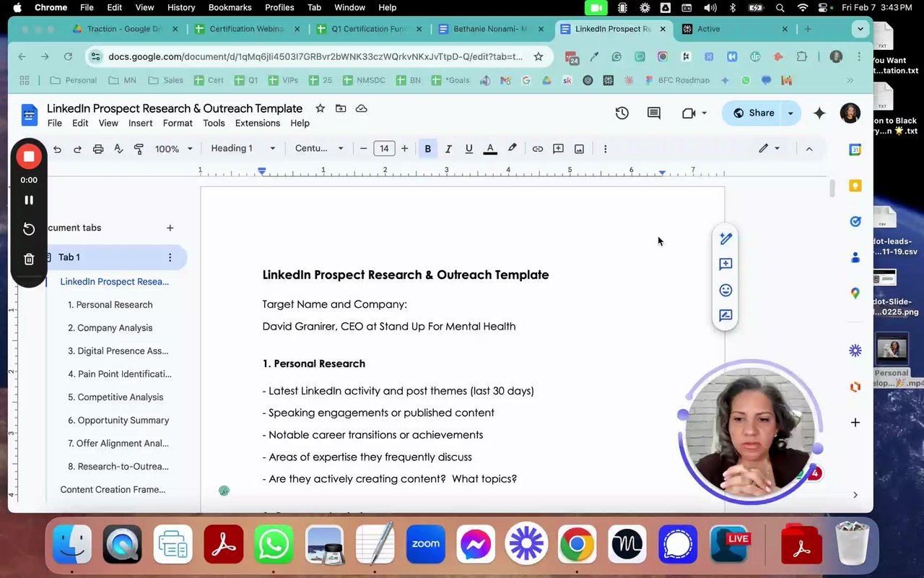Click the Share button
The image size is (924, 578).
point(753,113)
